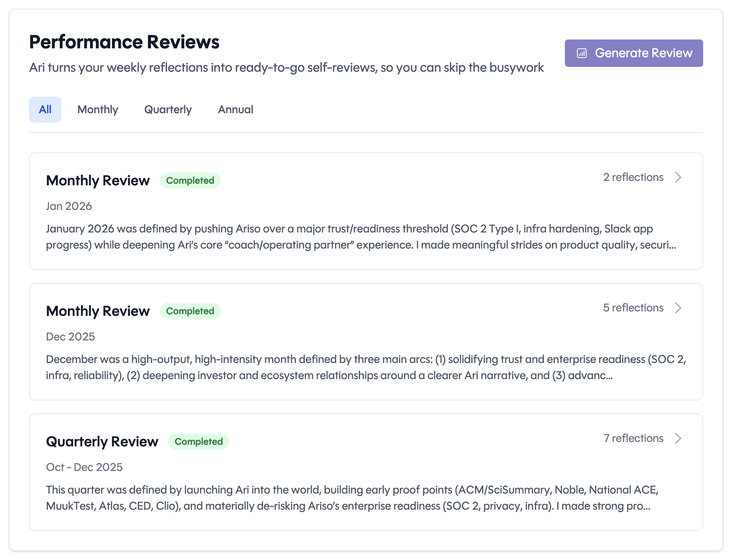Click the Generate Review button

point(633,53)
